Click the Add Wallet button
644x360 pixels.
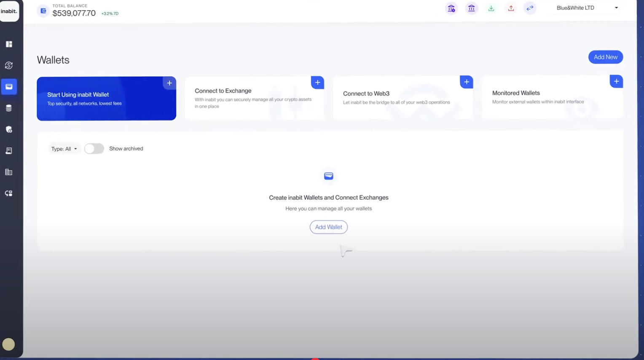pyautogui.click(x=328, y=227)
